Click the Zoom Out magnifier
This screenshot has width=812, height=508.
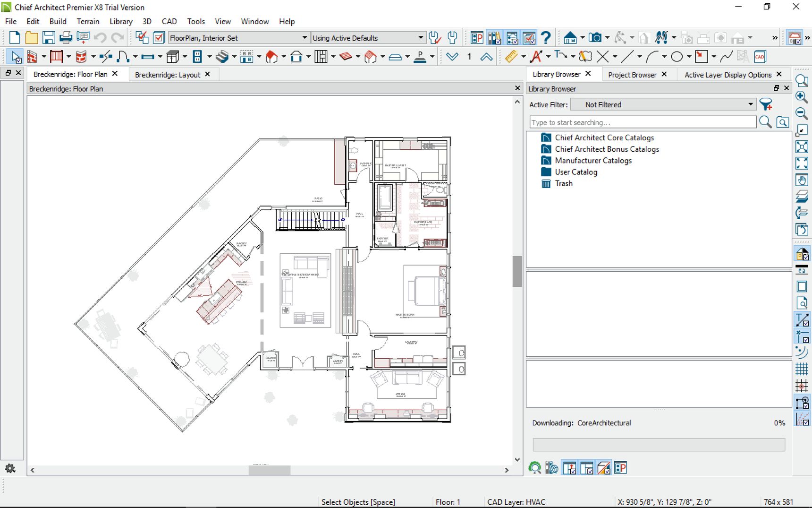802,113
